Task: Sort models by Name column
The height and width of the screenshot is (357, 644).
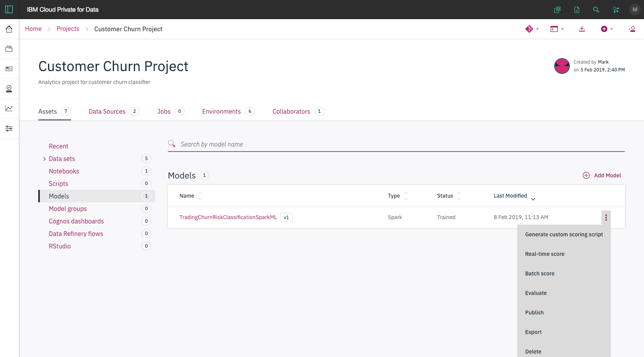Action: (x=191, y=196)
